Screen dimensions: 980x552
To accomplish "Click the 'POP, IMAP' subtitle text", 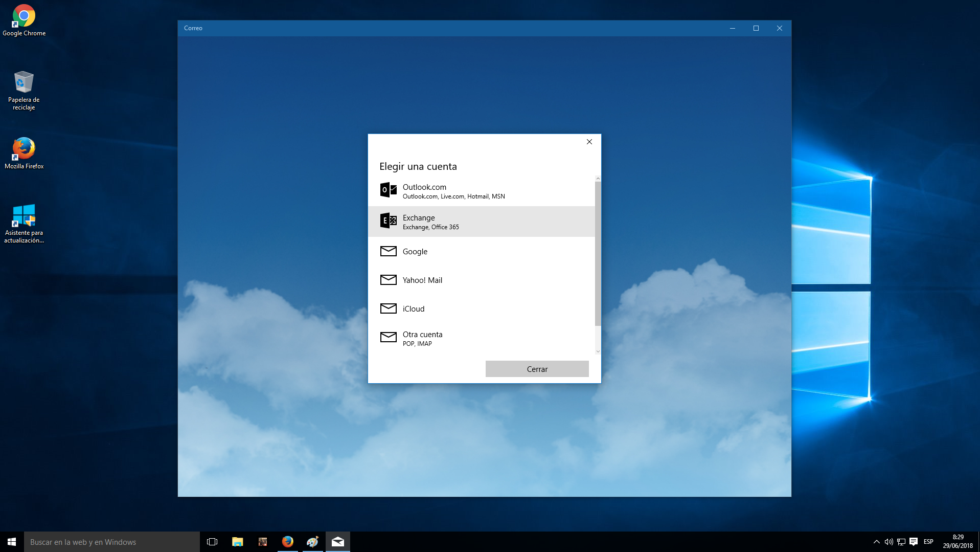I will 417,344.
